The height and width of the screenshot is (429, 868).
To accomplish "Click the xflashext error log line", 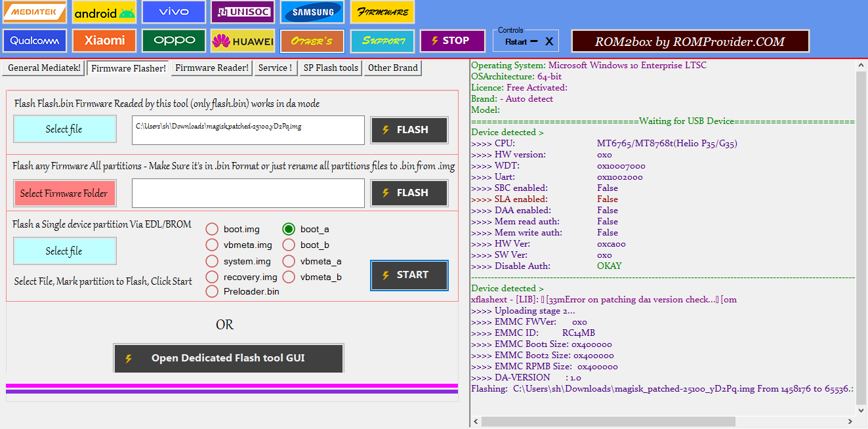I will click(x=604, y=300).
